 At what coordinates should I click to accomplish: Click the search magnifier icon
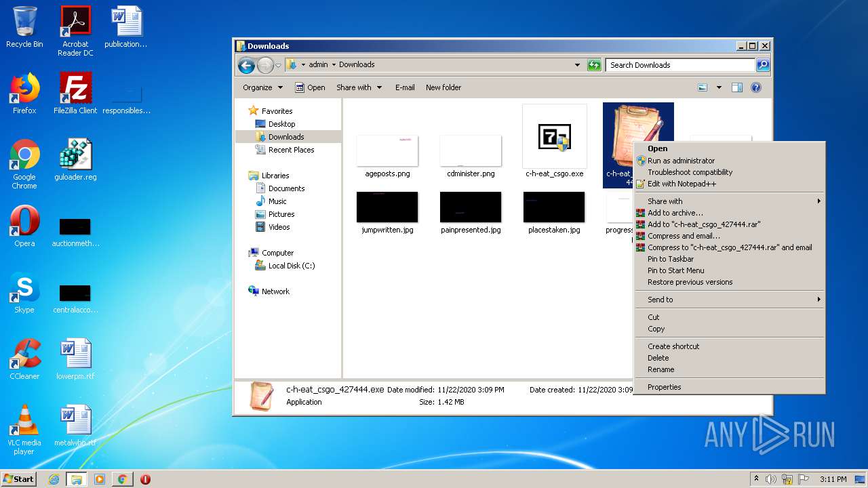(763, 65)
